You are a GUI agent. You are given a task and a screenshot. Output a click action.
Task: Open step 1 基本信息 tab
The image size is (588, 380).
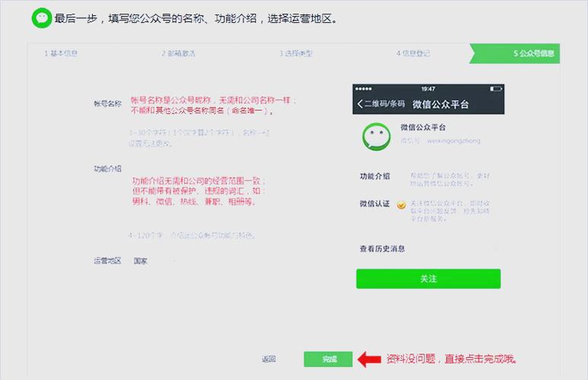click(61, 53)
